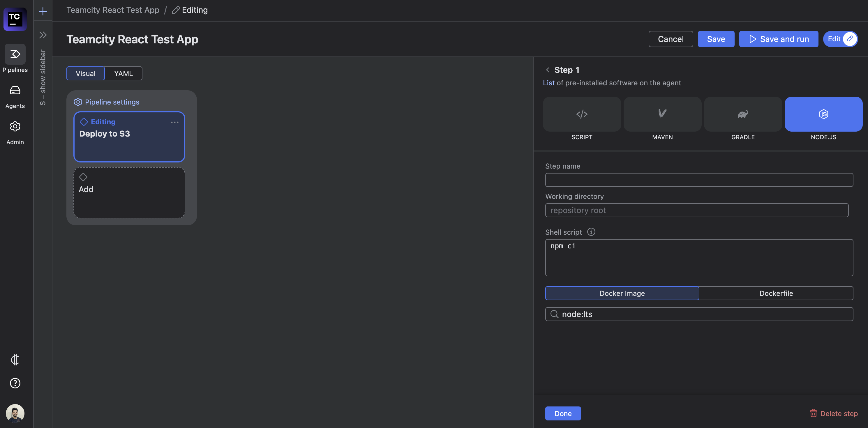Click the billing currency icon
Image resolution: width=868 pixels, height=428 pixels.
click(15, 360)
